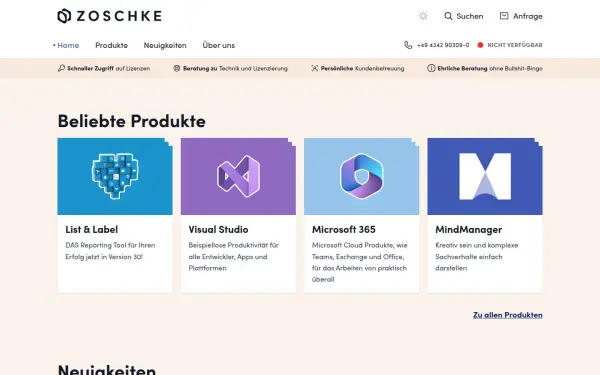The width and height of the screenshot is (600, 375).
Task: Go to the Home menu item
Action: tap(68, 45)
